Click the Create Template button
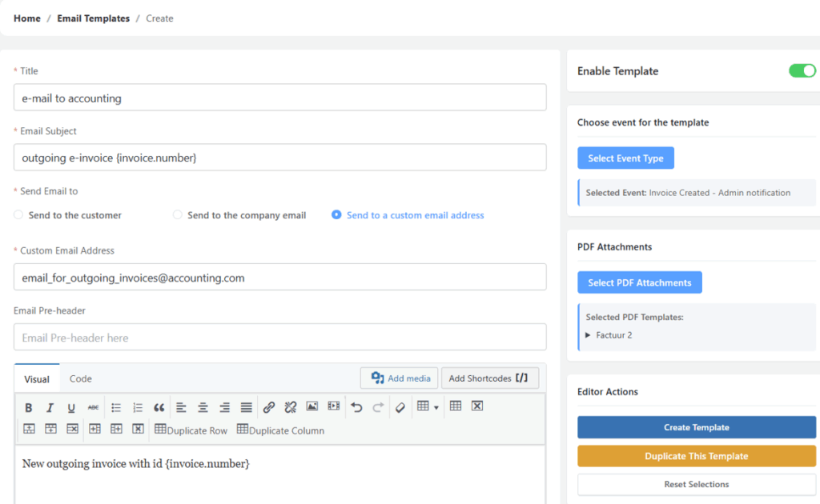Image resolution: width=820 pixels, height=504 pixels. click(x=696, y=427)
